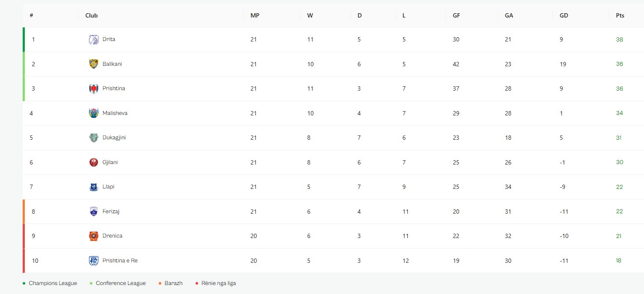
Task: Click the Champions League legend dot
Action: coord(24,283)
